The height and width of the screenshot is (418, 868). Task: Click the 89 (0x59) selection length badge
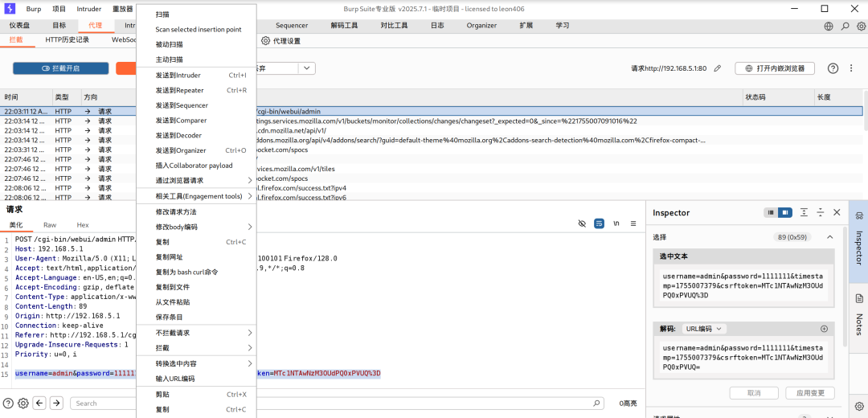(793, 237)
